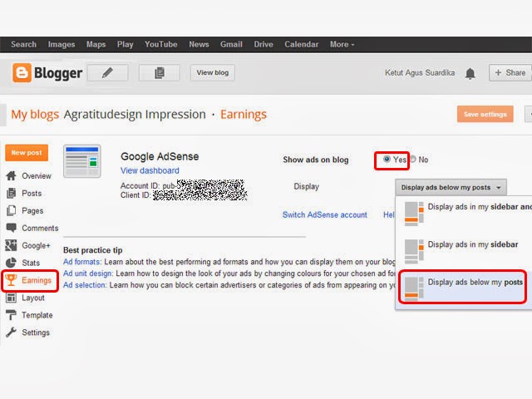Click the Earnings trophy icon
This screenshot has width=532, height=399.
[x=11, y=280]
